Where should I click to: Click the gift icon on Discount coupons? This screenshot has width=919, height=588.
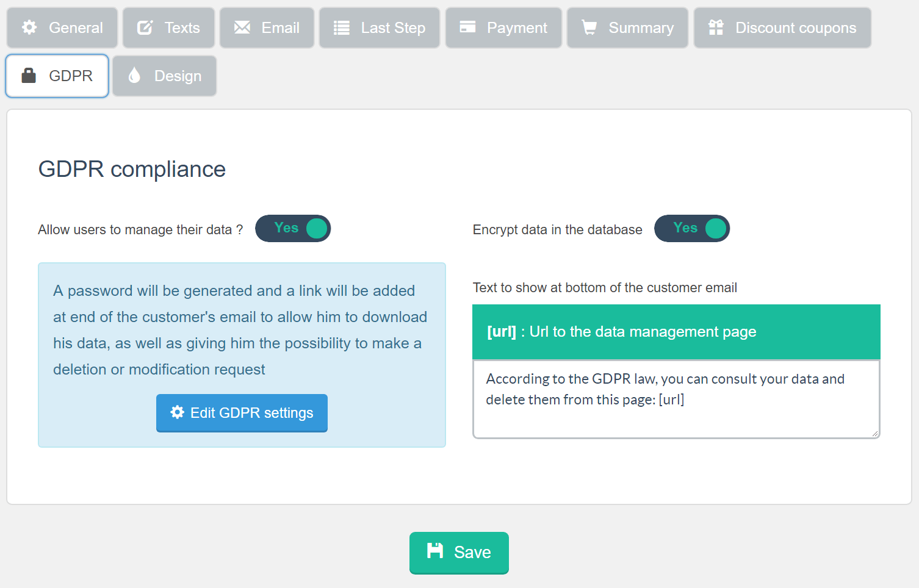coord(716,27)
